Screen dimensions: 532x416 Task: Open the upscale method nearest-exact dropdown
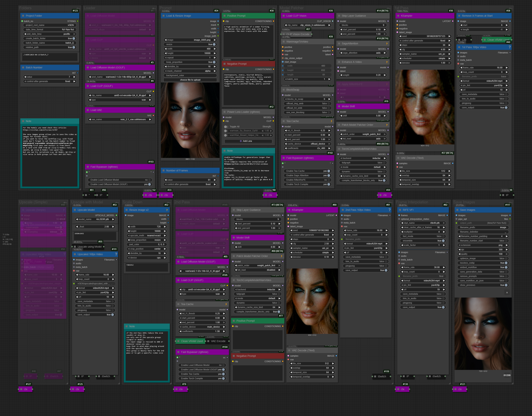(x=147, y=236)
